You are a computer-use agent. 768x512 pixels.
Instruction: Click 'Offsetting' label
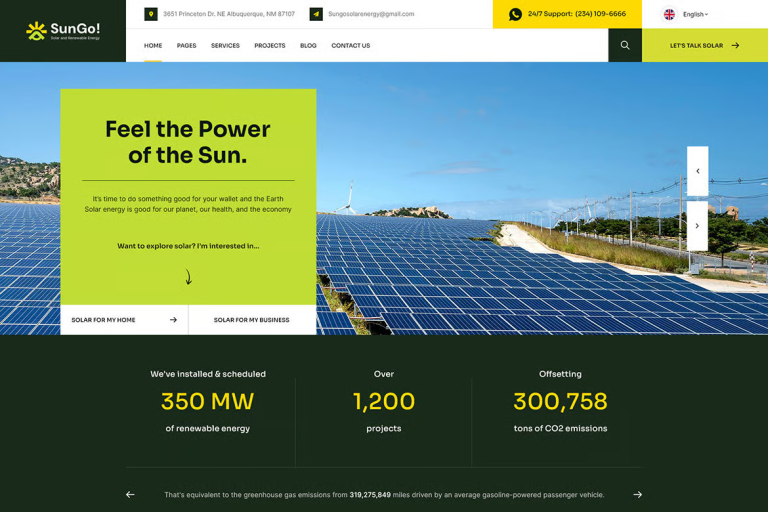pyautogui.click(x=560, y=374)
